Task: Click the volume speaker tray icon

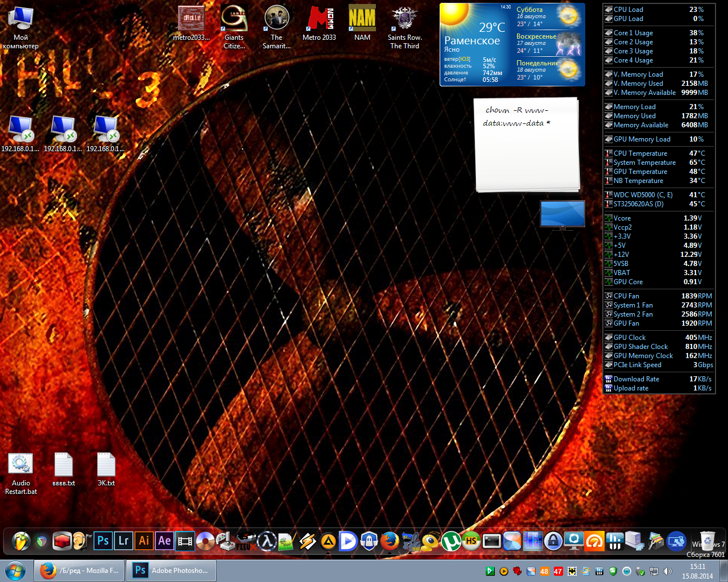Action: 667,571
